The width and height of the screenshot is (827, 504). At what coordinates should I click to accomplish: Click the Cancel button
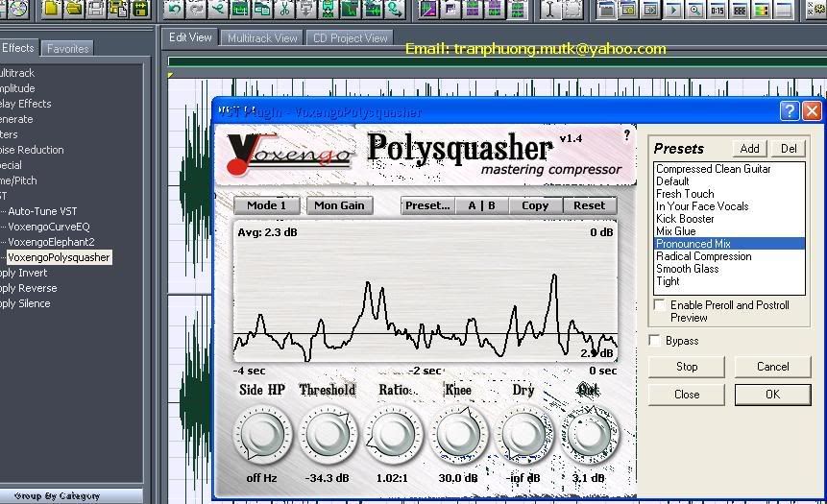pyautogui.click(x=772, y=367)
